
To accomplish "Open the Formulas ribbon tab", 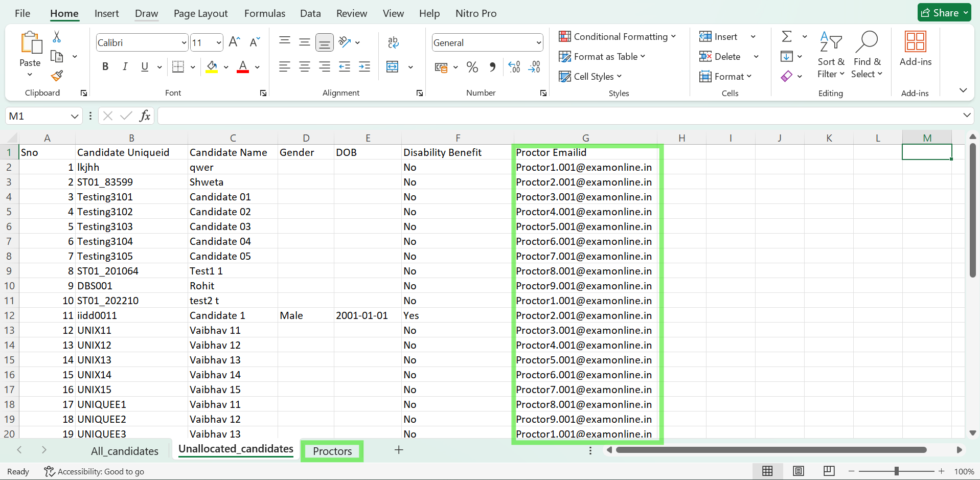I will coord(264,13).
